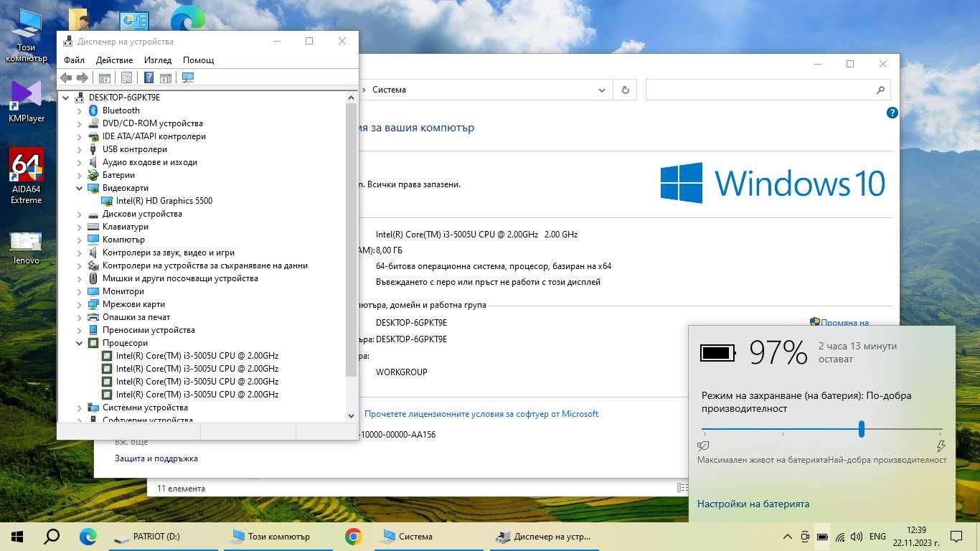This screenshot has height=551, width=980.
Task: Open Wi-Fi network tray icon
Action: (840, 537)
